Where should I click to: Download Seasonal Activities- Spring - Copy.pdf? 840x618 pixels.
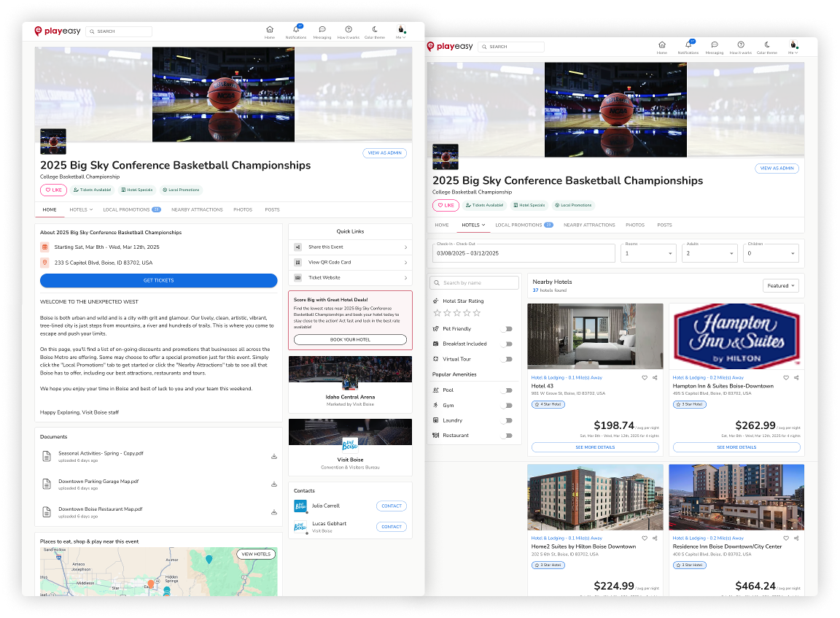click(x=273, y=457)
